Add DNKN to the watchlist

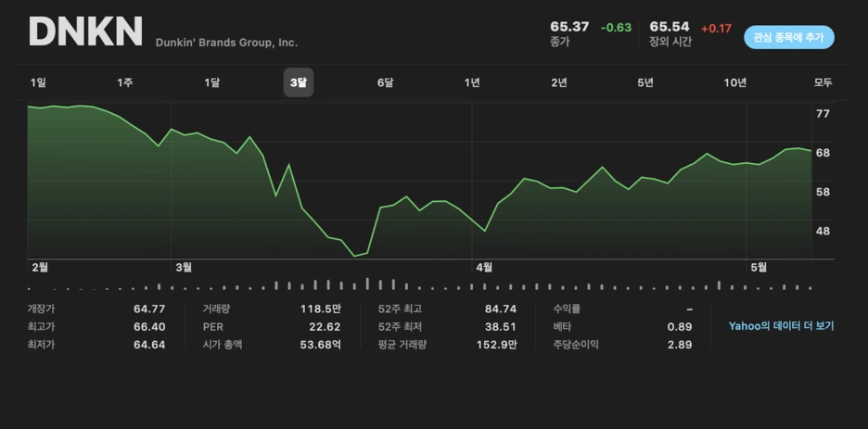pos(789,37)
